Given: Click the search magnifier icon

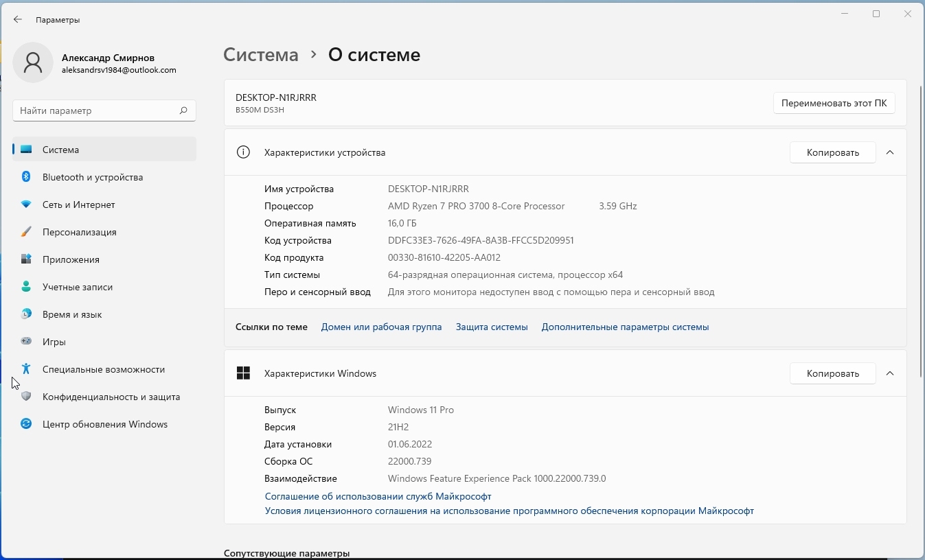Looking at the screenshot, I should pyautogui.click(x=183, y=110).
